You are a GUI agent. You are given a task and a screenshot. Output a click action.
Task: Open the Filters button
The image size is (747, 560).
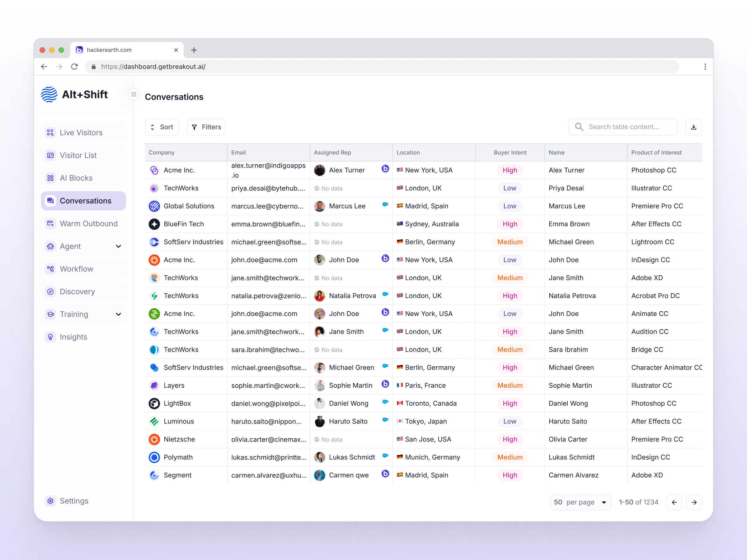pyautogui.click(x=206, y=127)
